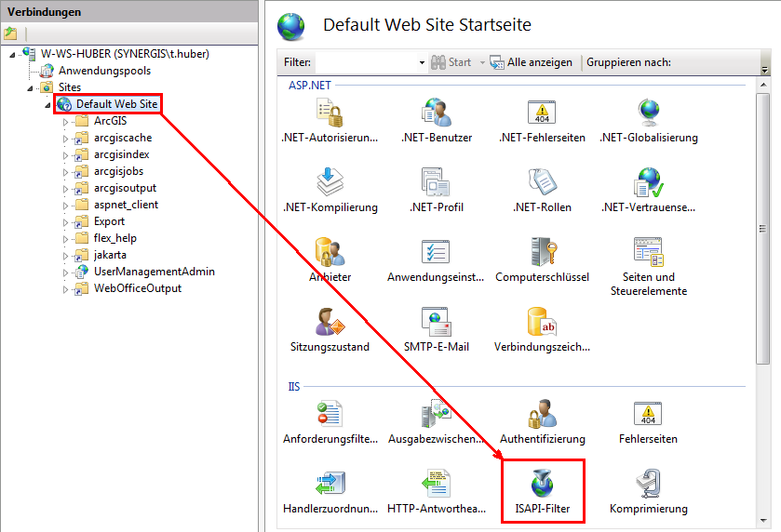Open the SMTP-E-Mail feature
781x532 pixels.
[437, 329]
